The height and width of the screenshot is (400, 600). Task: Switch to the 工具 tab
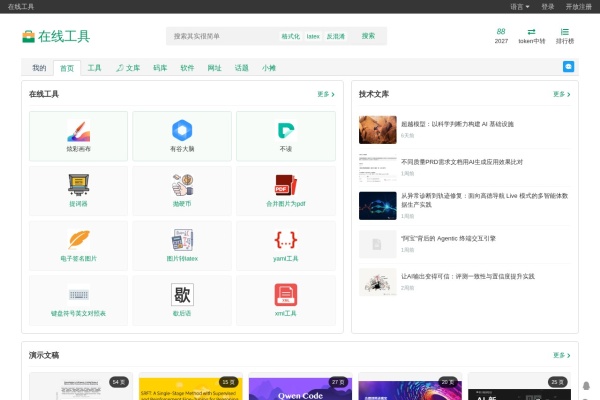click(x=95, y=68)
